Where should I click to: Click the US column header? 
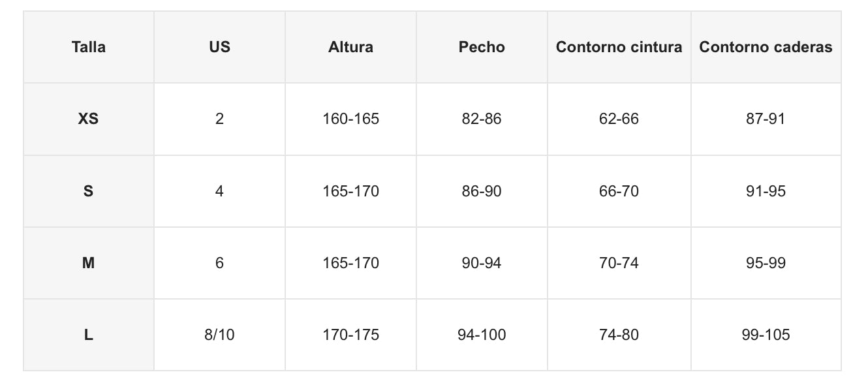point(219,47)
